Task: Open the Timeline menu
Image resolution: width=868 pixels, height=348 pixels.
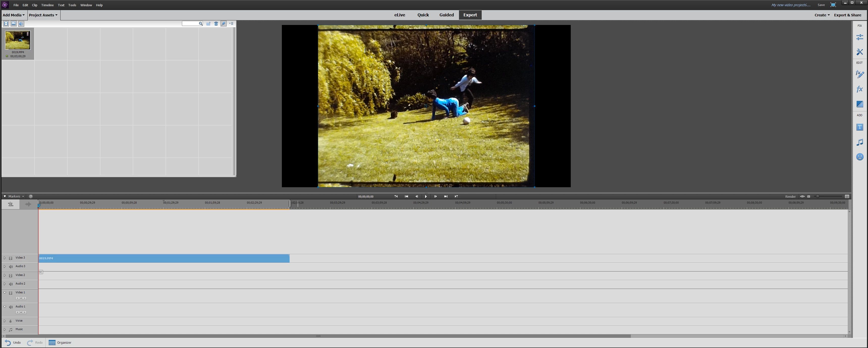Action: pyautogui.click(x=47, y=5)
